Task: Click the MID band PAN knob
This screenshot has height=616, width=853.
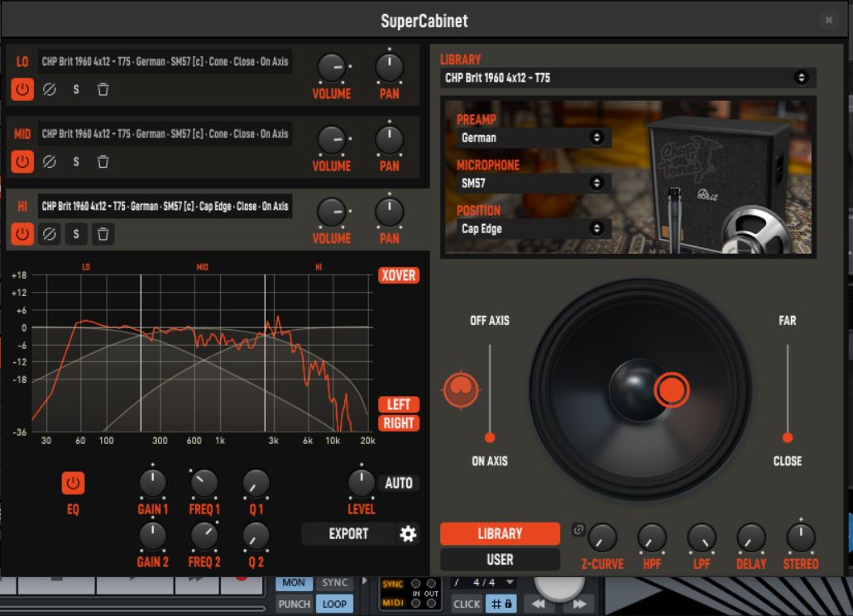Action: tap(390, 140)
